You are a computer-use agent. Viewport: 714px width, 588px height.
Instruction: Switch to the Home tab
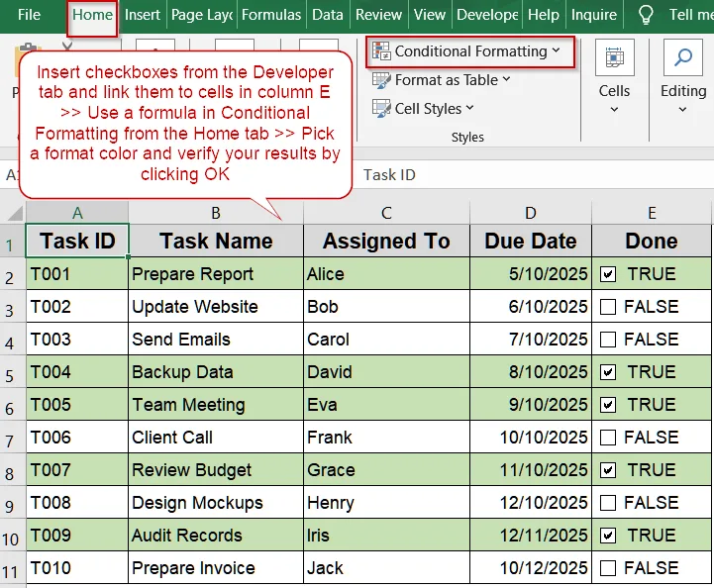click(x=92, y=15)
